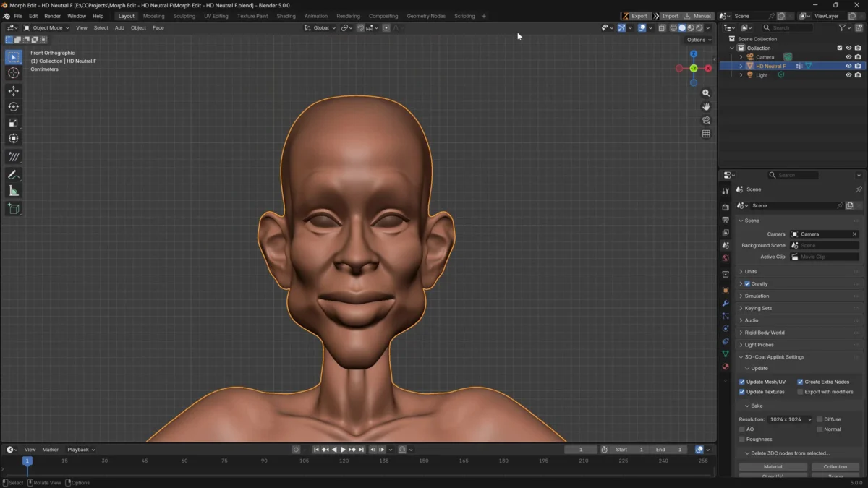
Task: Open the File menu
Action: click(18, 16)
